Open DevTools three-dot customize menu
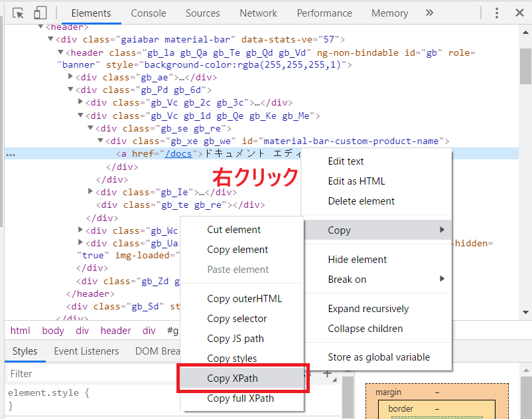 click(497, 13)
